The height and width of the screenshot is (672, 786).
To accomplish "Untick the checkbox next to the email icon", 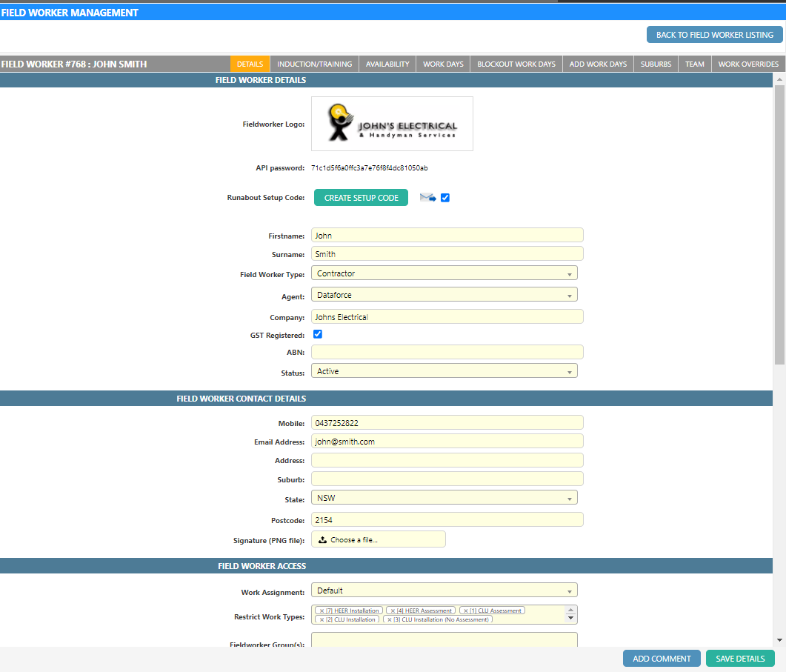I will 445,198.
